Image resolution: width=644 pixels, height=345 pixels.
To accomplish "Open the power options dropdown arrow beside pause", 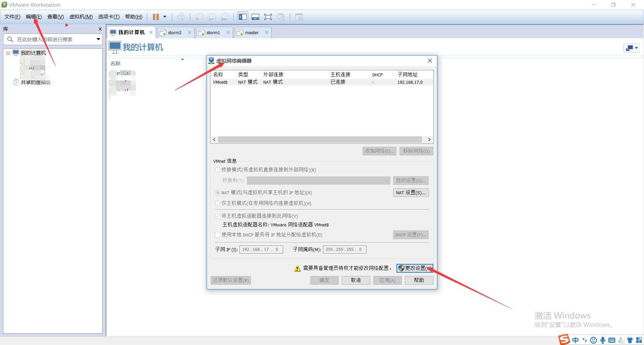I will pos(165,17).
